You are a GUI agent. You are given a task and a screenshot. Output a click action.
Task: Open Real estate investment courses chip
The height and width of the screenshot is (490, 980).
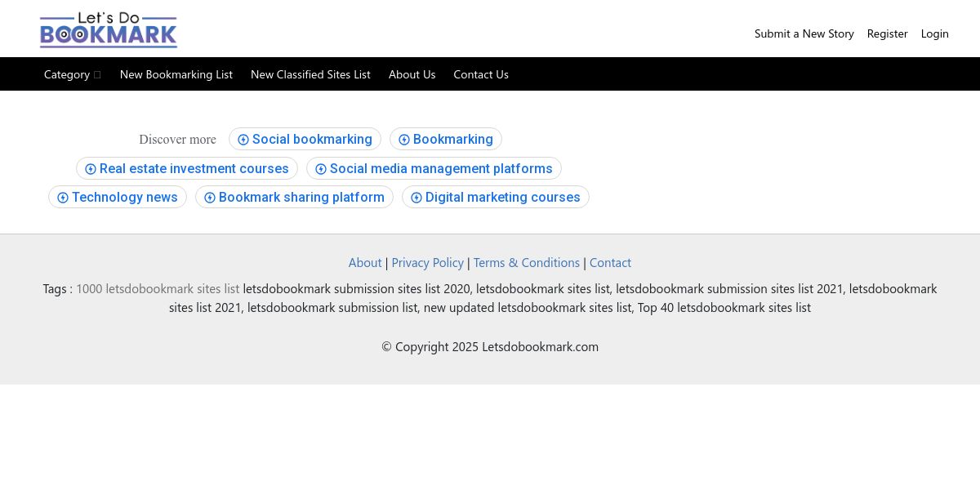pyautogui.click(x=187, y=168)
